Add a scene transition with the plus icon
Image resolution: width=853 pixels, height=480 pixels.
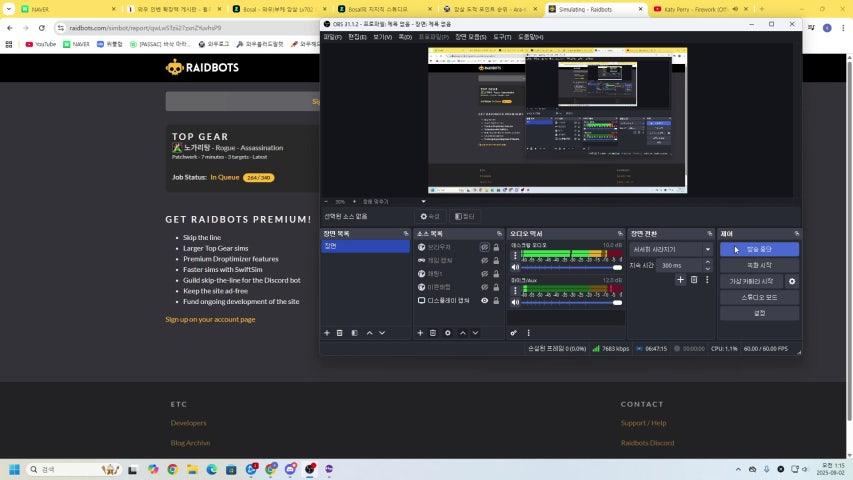tap(680, 280)
